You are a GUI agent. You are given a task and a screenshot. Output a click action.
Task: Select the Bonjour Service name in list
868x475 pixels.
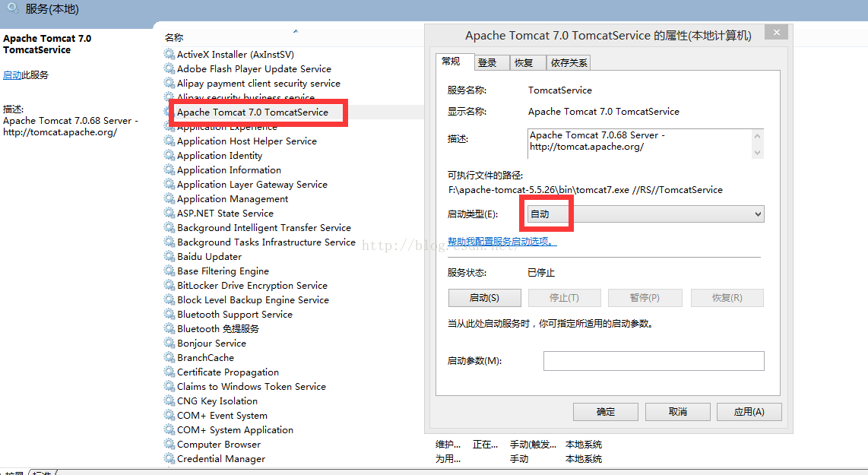[x=211, y=344]
